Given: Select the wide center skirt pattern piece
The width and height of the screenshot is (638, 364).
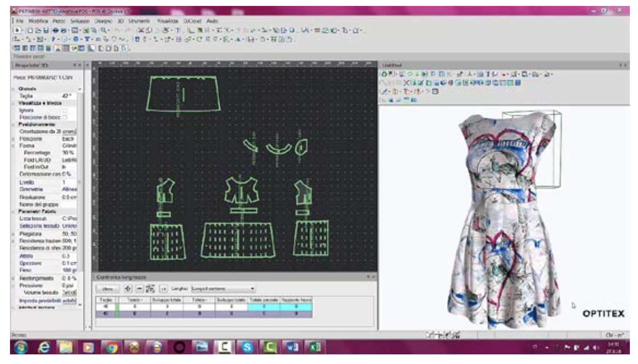Looking at the screenshot, I should 238,239.
